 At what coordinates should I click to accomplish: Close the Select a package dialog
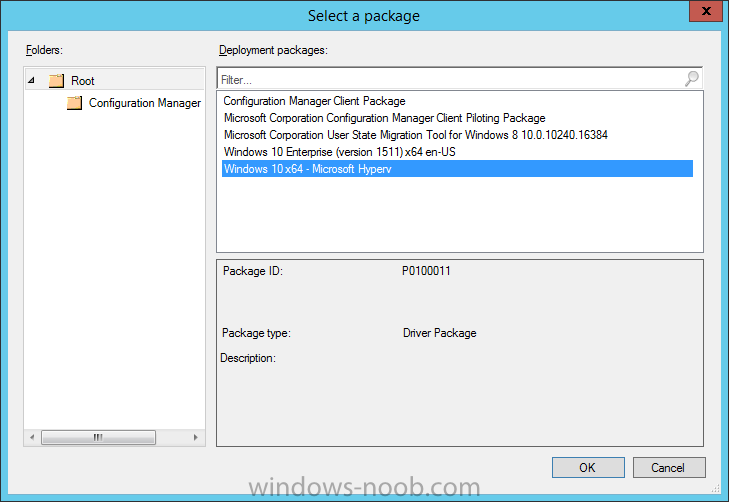coord(705,11)
